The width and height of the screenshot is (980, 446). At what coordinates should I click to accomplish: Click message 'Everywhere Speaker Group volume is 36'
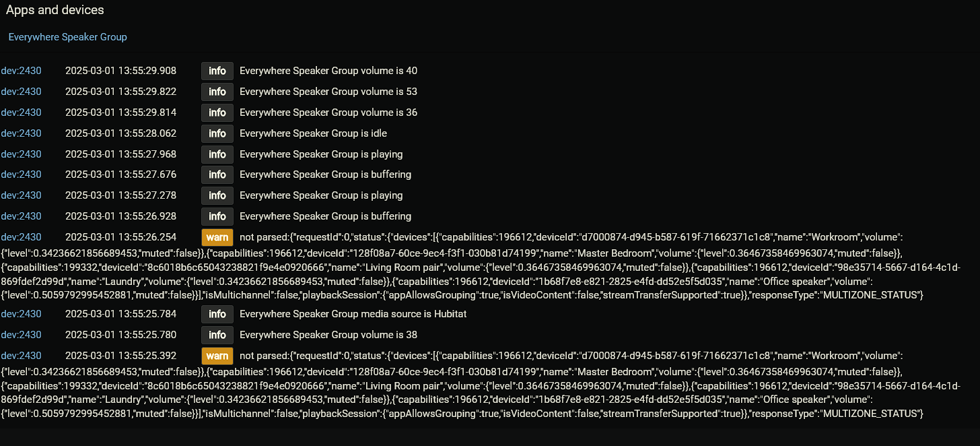click(x=328, y=113)
